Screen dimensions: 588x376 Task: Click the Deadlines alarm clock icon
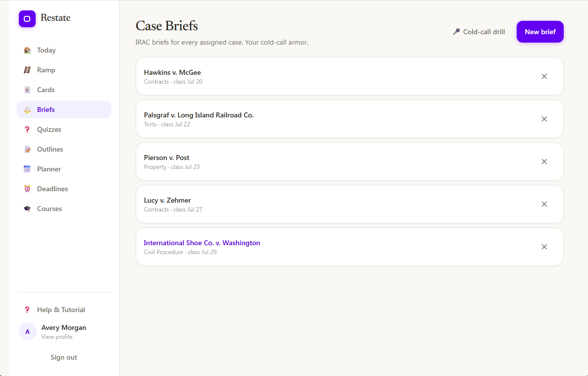27,189
